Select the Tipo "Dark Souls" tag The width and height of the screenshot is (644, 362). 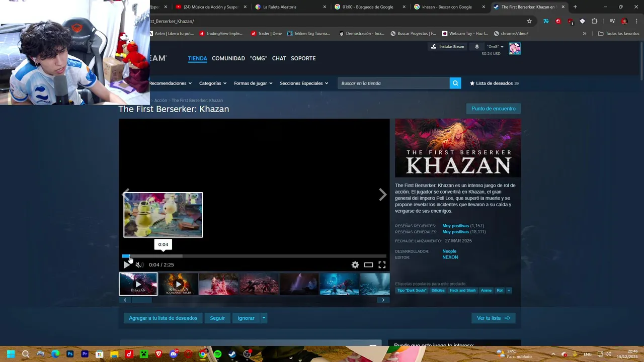click(412, 290)
